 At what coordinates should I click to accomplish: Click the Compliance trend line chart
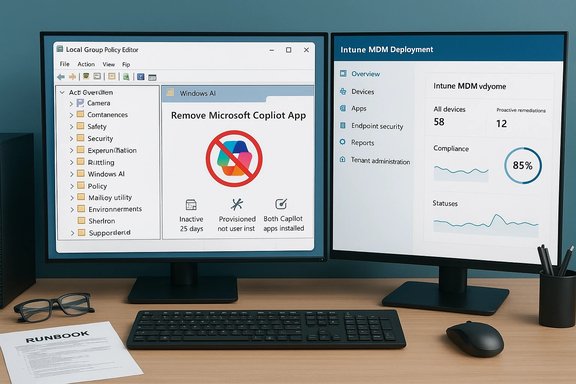[461, 173]
